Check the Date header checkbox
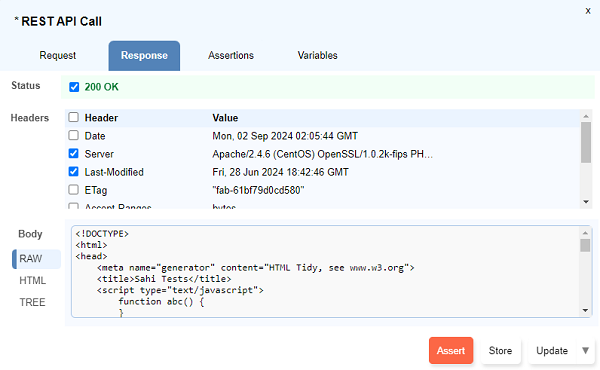 pyautogui.click(x=73, y=135)
